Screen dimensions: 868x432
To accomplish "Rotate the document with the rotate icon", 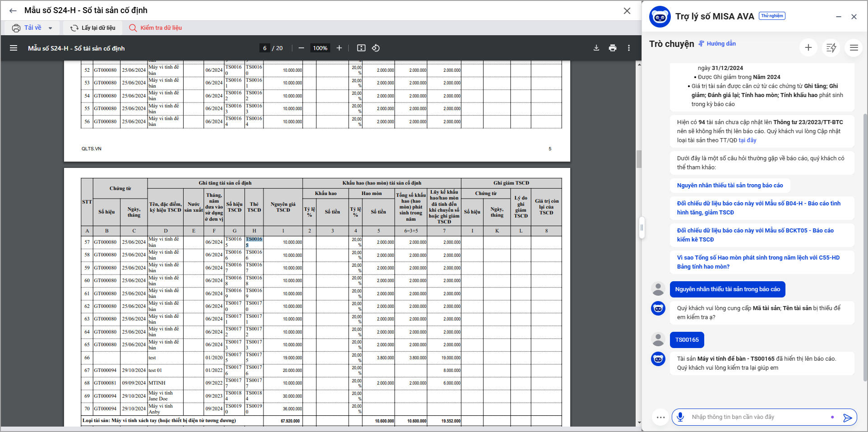I will [x=376, y=48].
